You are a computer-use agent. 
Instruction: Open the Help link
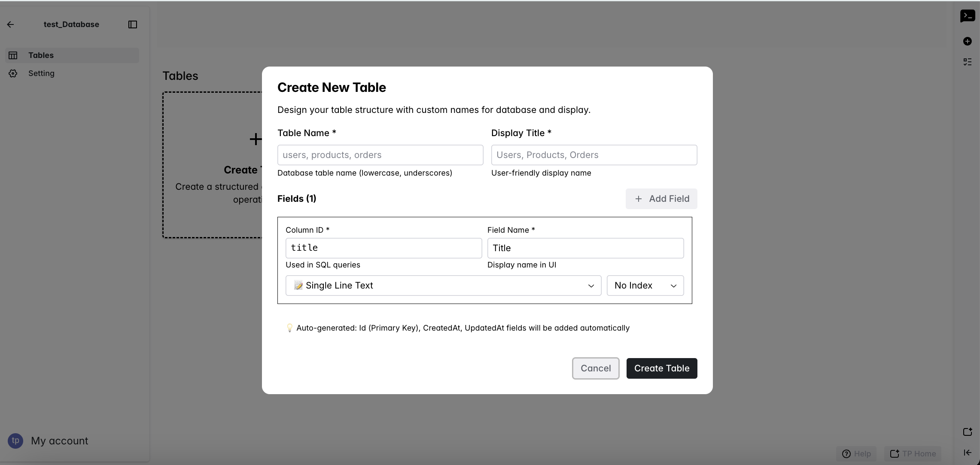(857, 454)
